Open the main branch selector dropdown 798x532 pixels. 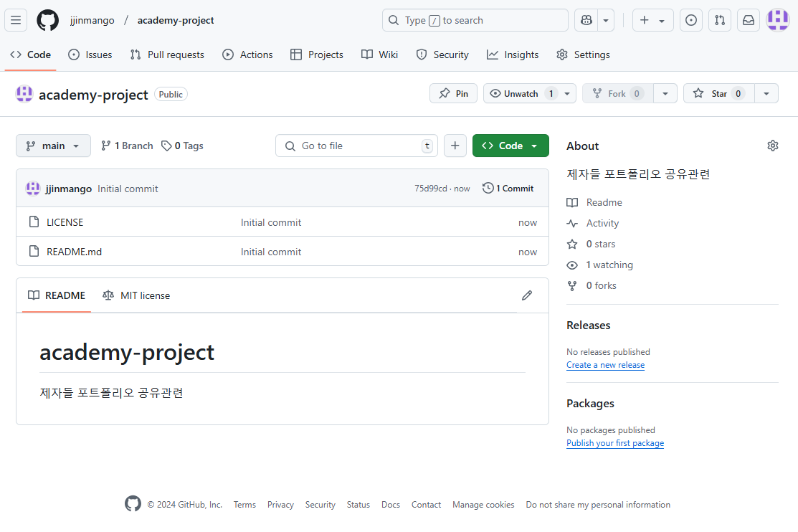[x=54, y=146]
